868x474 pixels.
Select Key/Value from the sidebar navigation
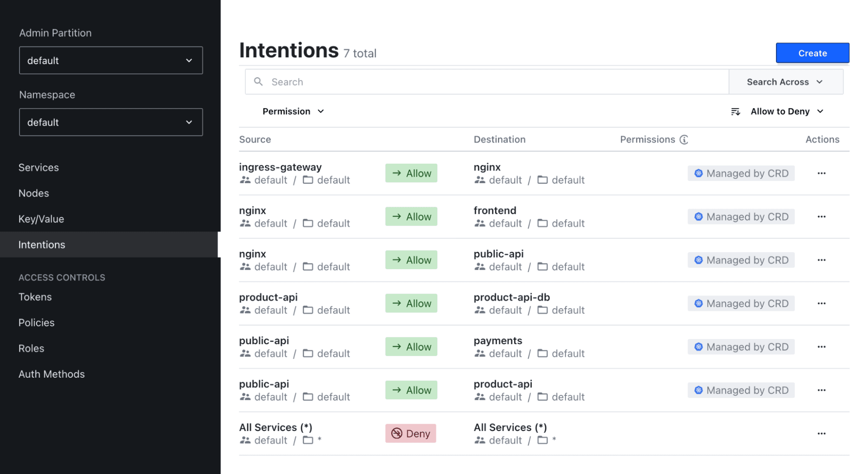point(41,219)
